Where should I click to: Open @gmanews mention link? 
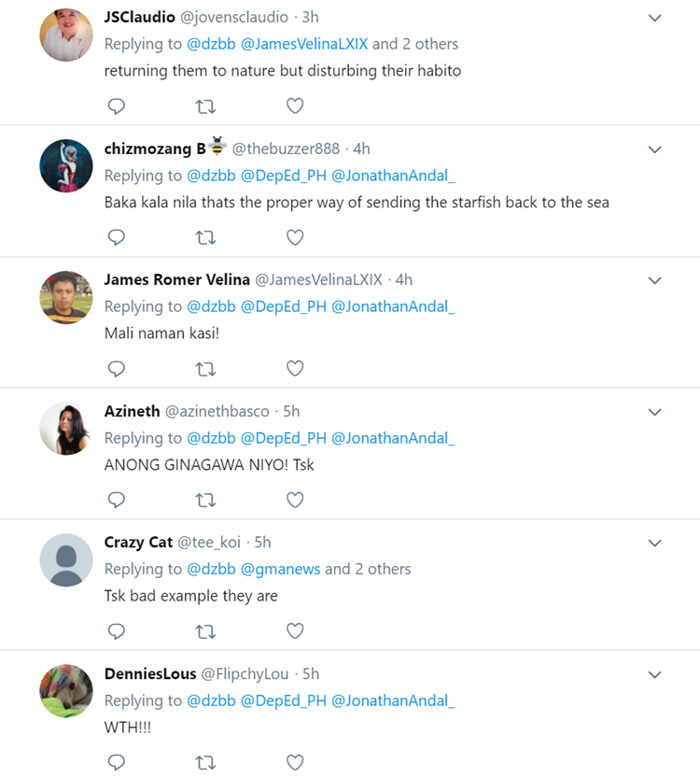pyautogui.click(x=279, y=569)
